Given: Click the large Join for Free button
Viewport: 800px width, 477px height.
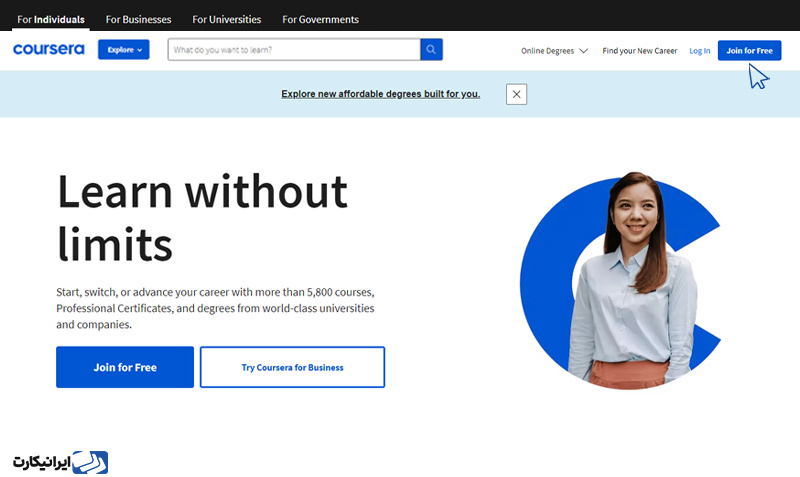Looking at the screenshot, I should click(125, 367).
